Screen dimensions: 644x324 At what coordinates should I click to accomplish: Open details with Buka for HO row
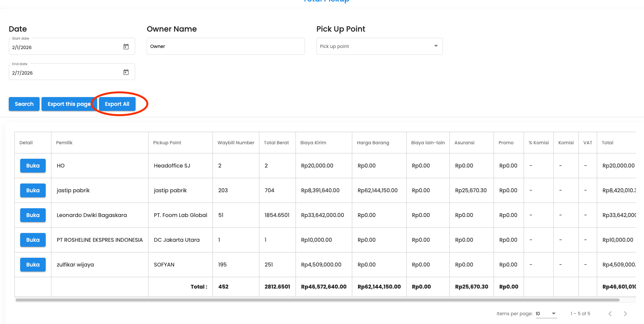pyautogui.click(x=33, y=166)
